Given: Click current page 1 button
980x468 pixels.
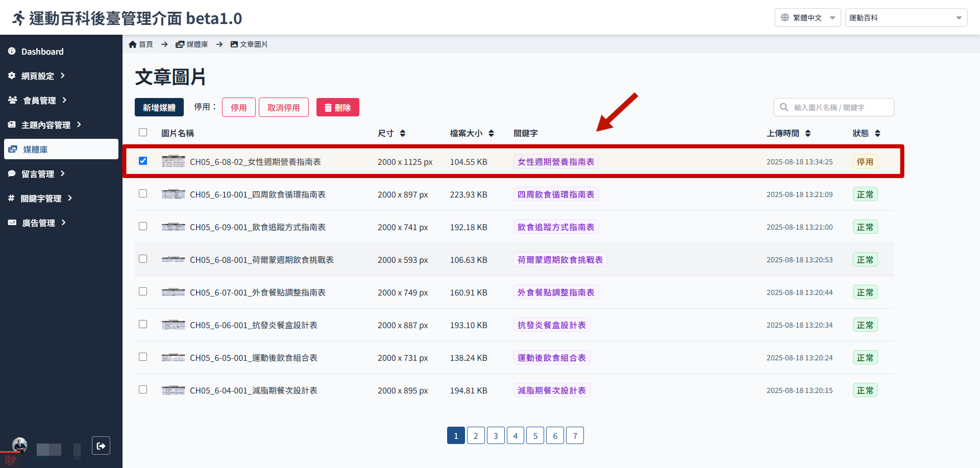Looking at the screenshot, I should [x=456, y=435].
